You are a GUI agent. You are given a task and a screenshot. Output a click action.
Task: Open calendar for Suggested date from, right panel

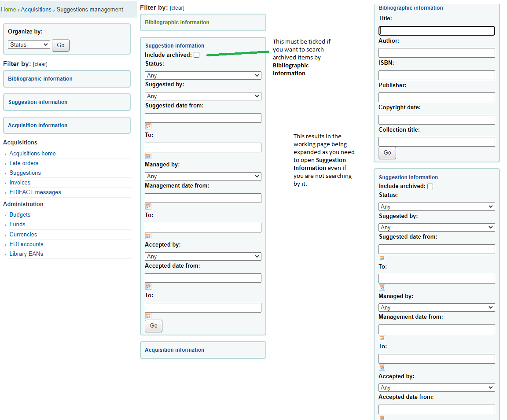click(x=382, y=258)
